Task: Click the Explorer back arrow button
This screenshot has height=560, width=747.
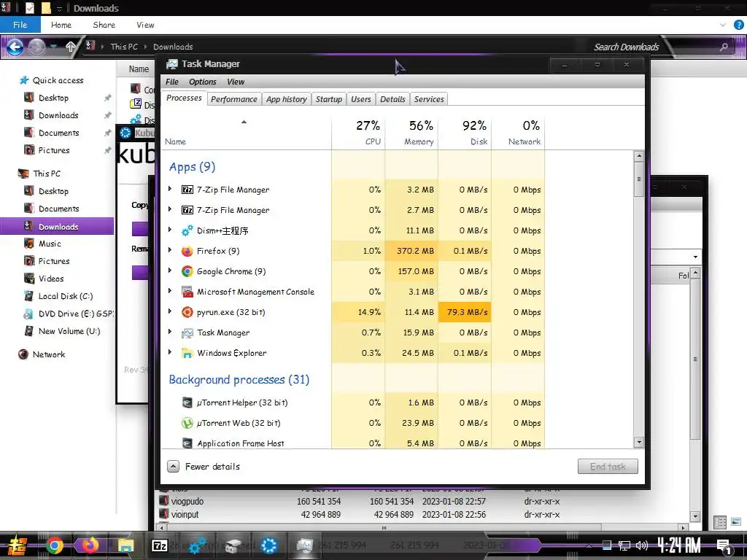Action: click(x=15, y=47)
